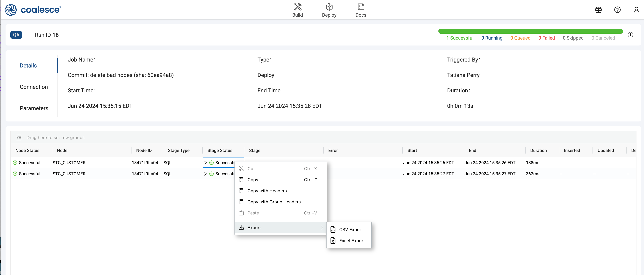Open the Export submenu arrow

tap(322, 228)
